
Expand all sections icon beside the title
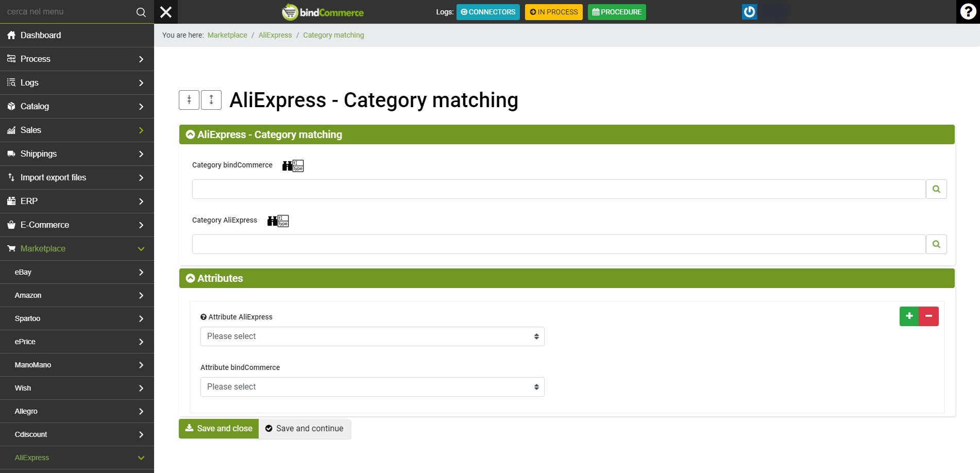[211, 100]
